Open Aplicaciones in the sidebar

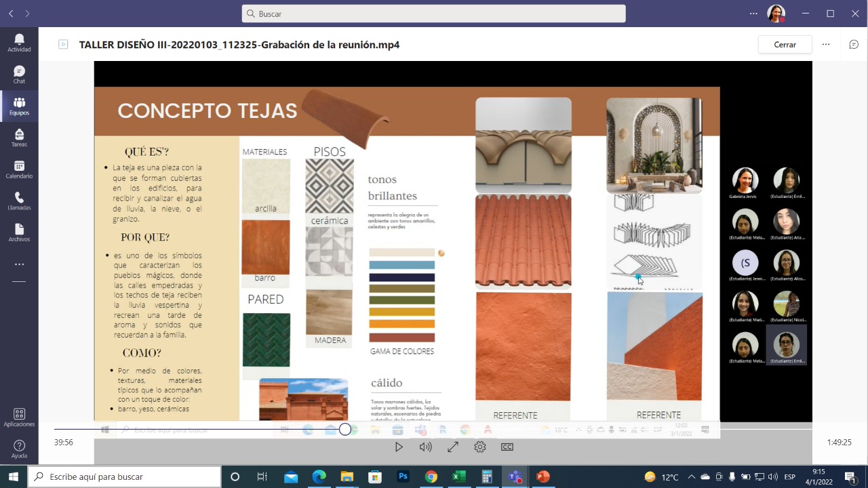(x=19, y=418)
